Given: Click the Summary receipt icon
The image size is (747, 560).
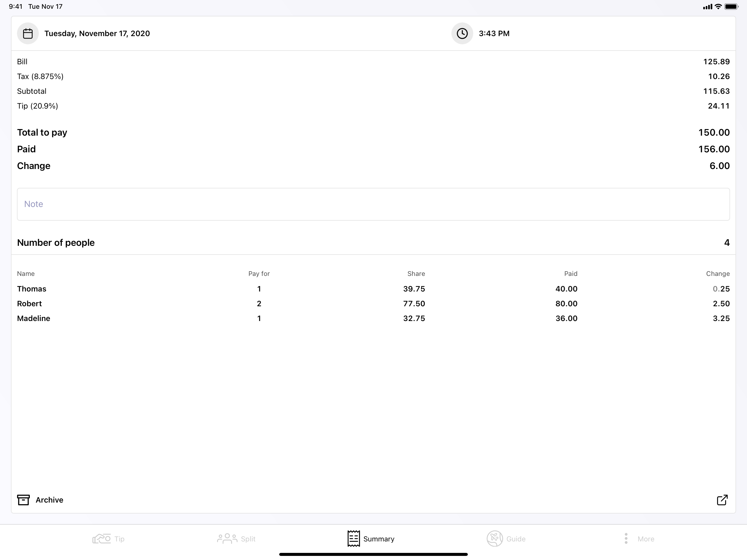Looking at the screenshot, I should coord(354,539).
